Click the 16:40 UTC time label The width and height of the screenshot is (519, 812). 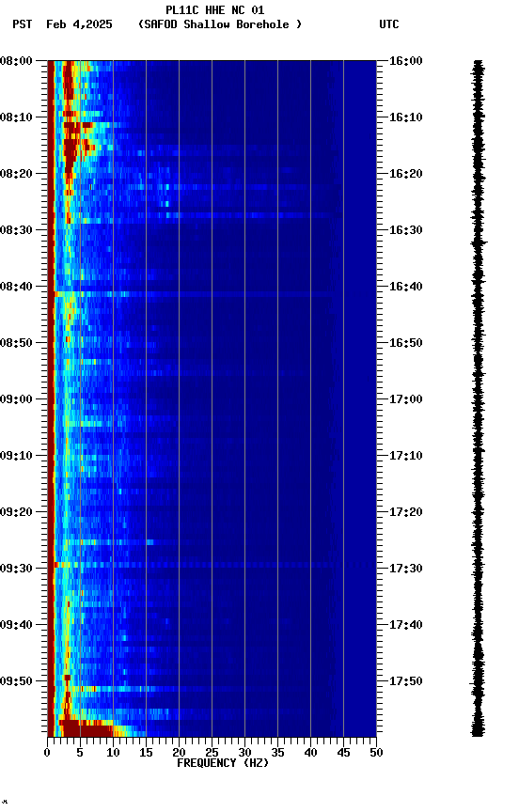click(x=406, y=287)
